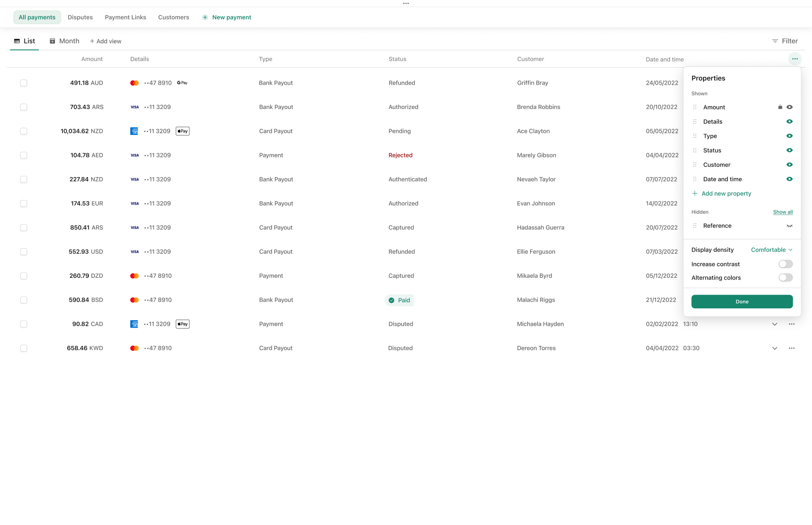Click Add view

click(105, 41)
